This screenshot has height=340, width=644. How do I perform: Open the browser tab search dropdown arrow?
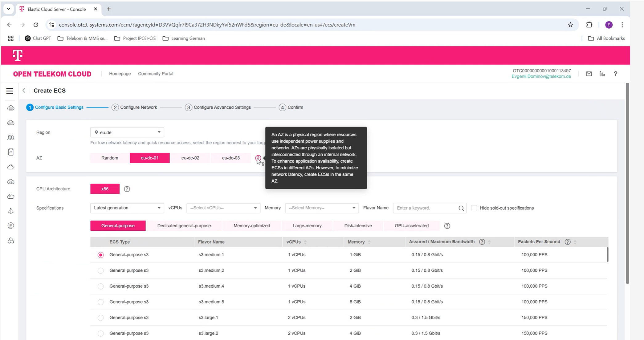pos(9,9)
